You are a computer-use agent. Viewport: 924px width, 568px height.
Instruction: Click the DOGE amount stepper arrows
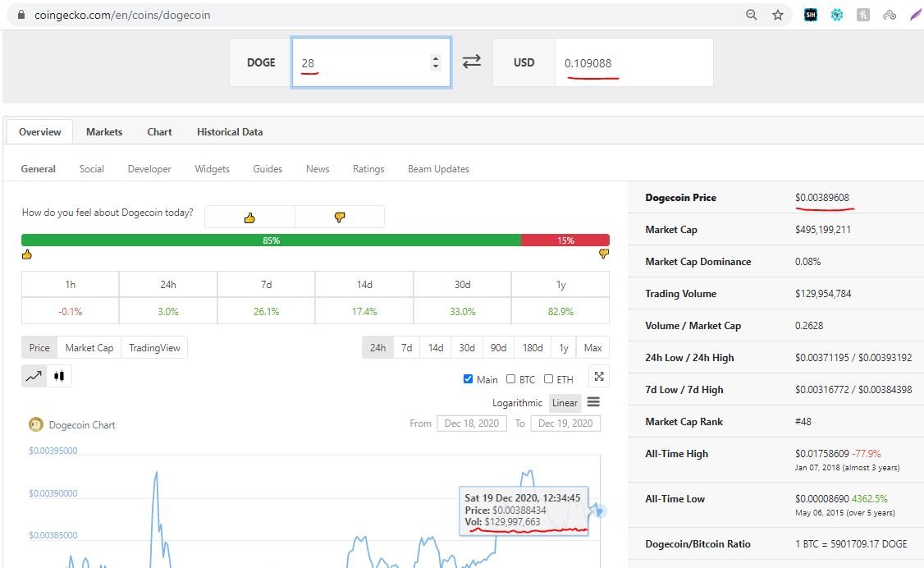(435, 62)
